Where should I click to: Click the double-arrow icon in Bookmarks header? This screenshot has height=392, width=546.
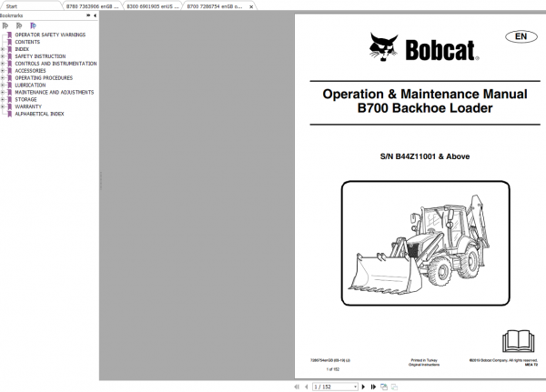(x=88, y=15)
